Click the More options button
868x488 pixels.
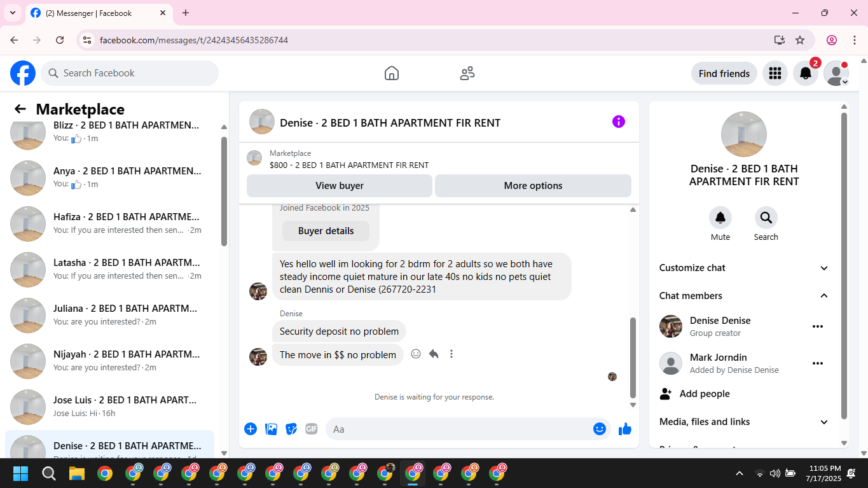[533, 186]
